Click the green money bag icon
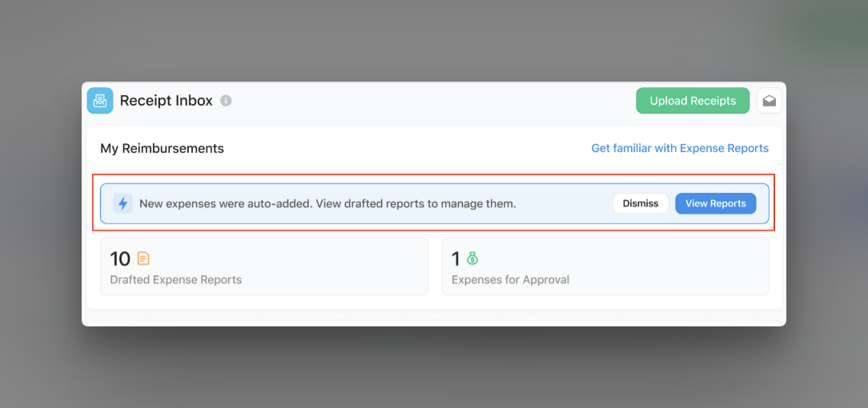 pos(472,258)
